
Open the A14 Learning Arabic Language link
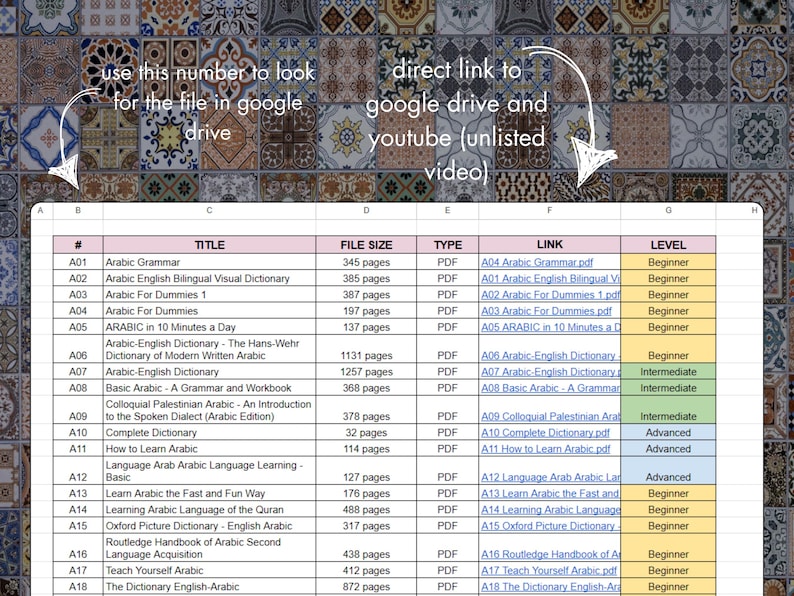pos(550,509)
